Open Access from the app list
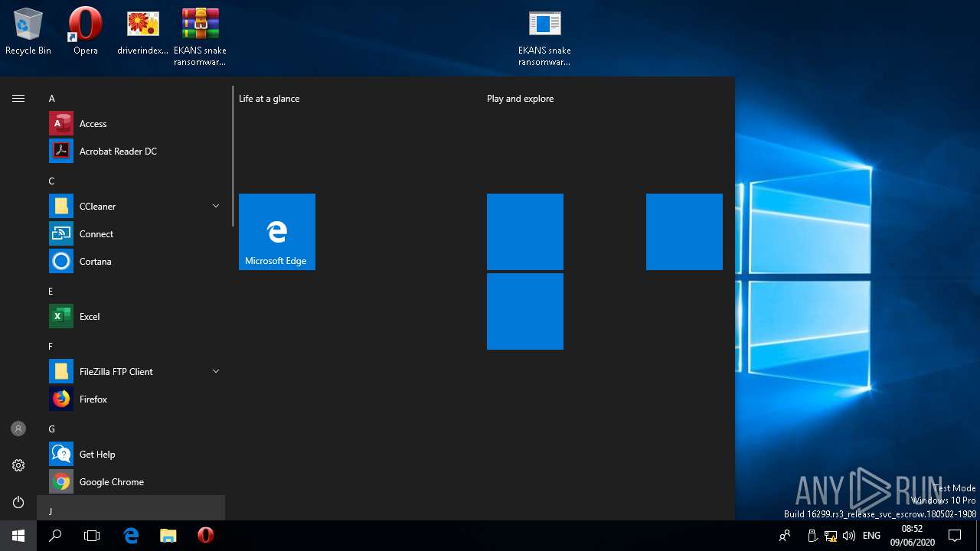Image resolution: width=980 pixels, height=551 pixels. (x=136, y=123)
